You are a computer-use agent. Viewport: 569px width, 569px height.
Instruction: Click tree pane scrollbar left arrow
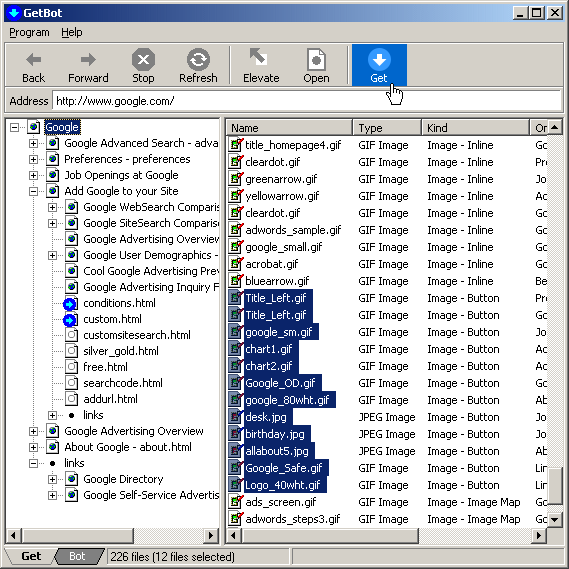pyautogui.click(x=13, y=535)
